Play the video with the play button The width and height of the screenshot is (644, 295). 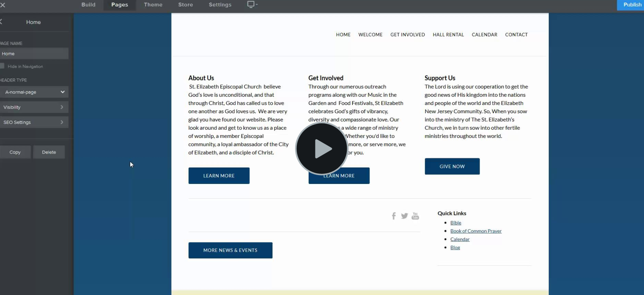coord(322,149)
